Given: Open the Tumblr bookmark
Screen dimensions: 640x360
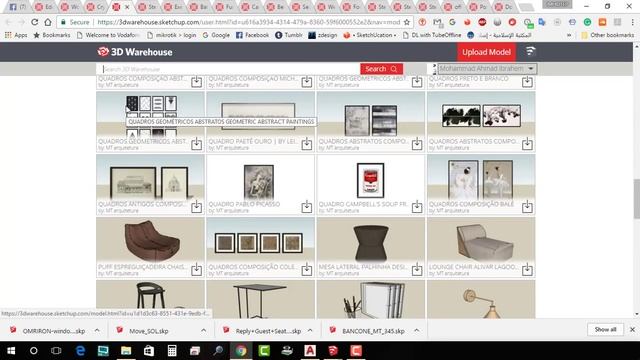Looking at the screenshot, I should pos(289,35).
